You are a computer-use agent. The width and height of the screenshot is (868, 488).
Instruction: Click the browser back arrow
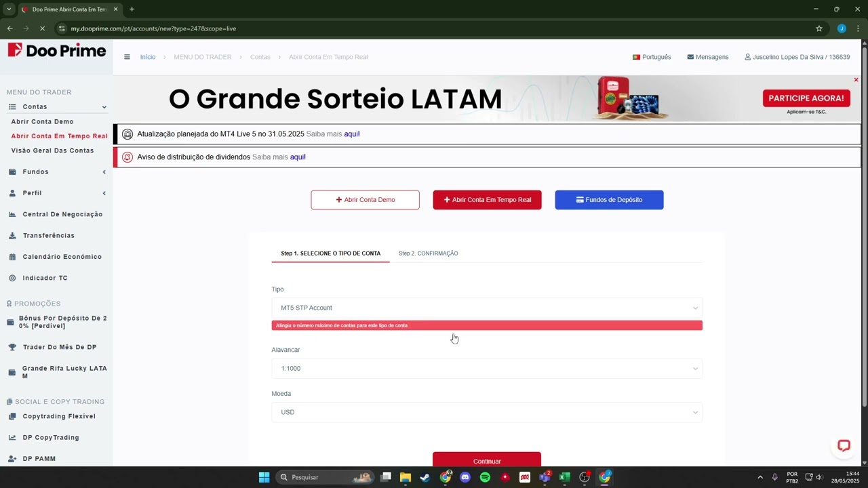pos(9,28)
